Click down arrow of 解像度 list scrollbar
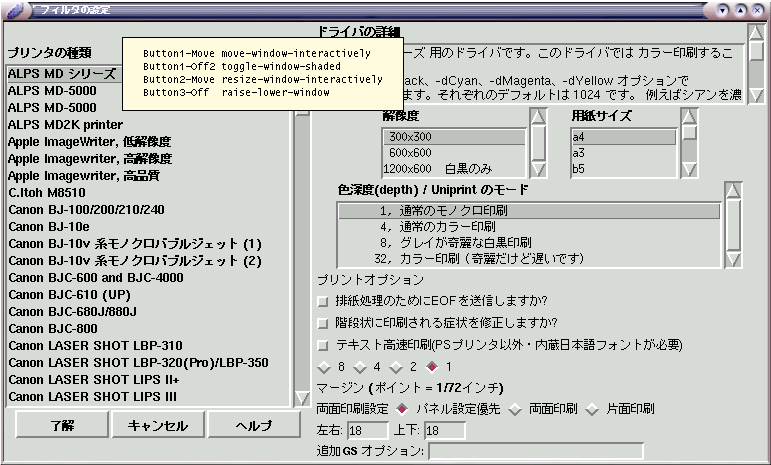The height and width of the screenshot is (465, 771). point(538,170)
